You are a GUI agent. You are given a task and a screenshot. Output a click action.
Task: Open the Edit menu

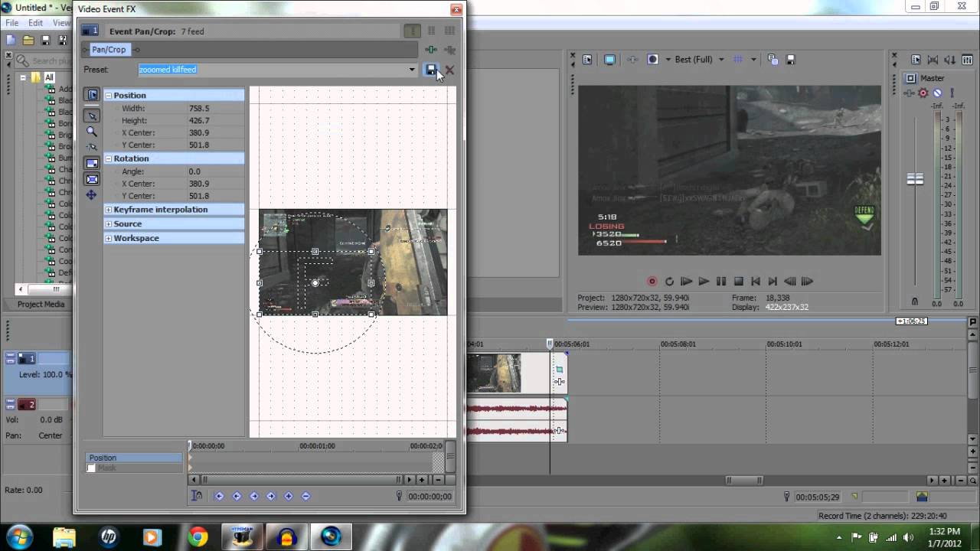coord(35,23)
